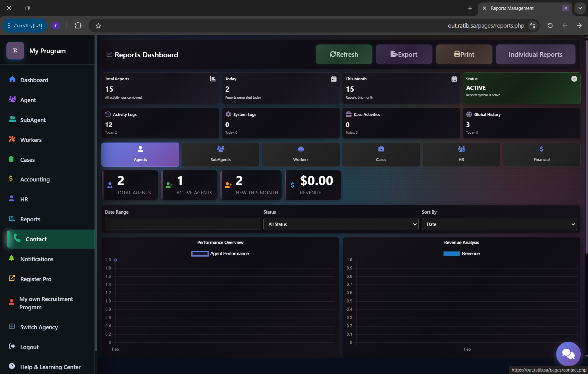The image size is (588, 374).
Task: Reload the page with browser refresh icon
Action: [550, 25]
